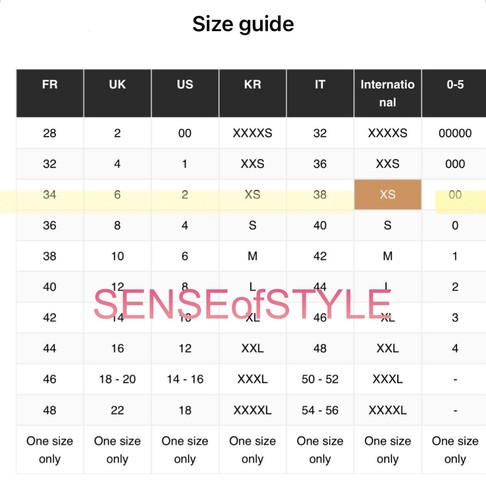The image size is (486, 500).
Task: Click the highlighted International XS cell
Action: click(x=388, y=195)
